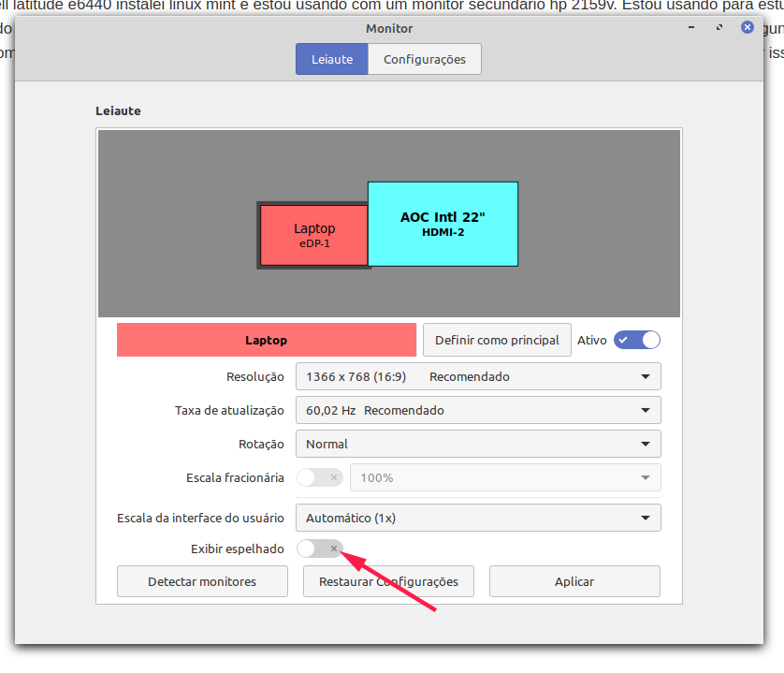Image resolution: width=784 pixels, height=673 pixels.
Task: Click Detectar monitores button
Action: [x=202, y=581]
